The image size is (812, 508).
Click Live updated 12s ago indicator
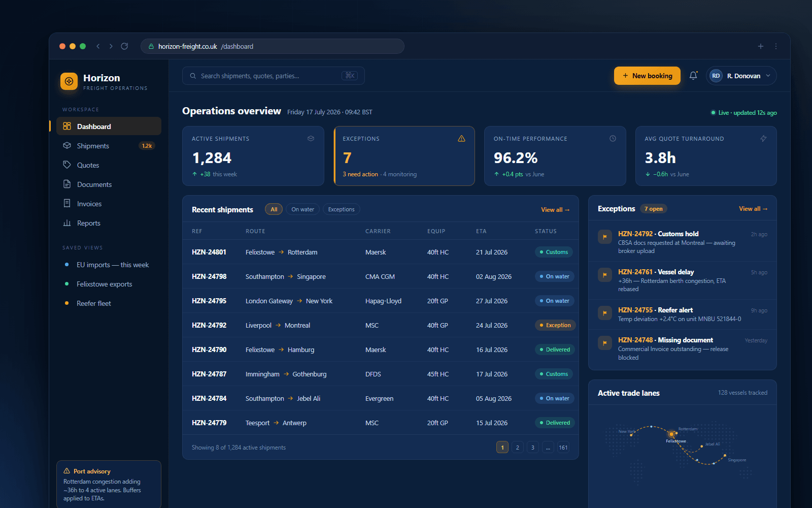click(744, 113)
